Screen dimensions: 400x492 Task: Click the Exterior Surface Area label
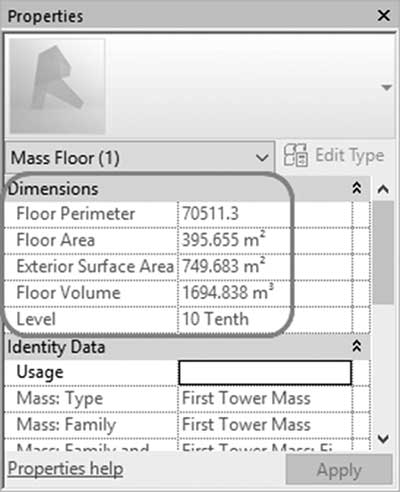point(95,266)
